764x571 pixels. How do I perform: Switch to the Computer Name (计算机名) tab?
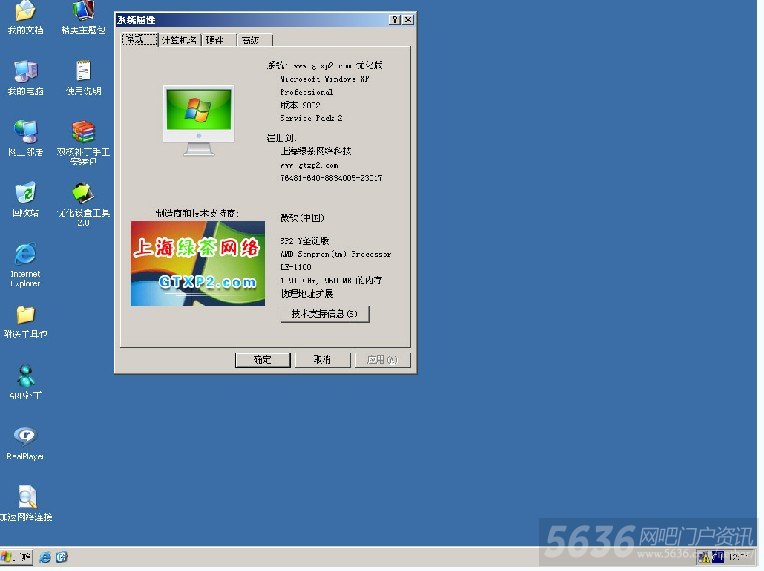point(180,40)
